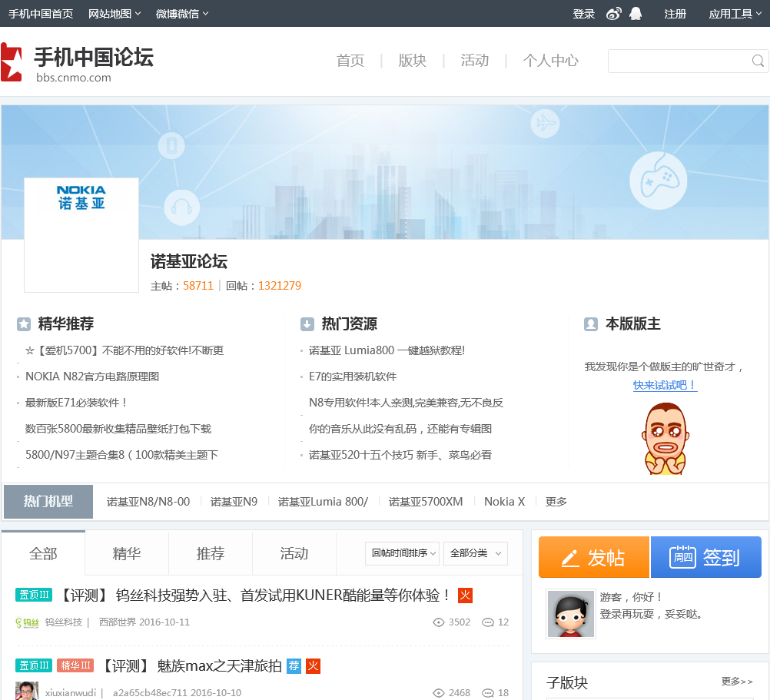This screenshot has height=700, width=770.
Task: Click 更多>> beside 子版块
Action: click(x=737, y=682)
